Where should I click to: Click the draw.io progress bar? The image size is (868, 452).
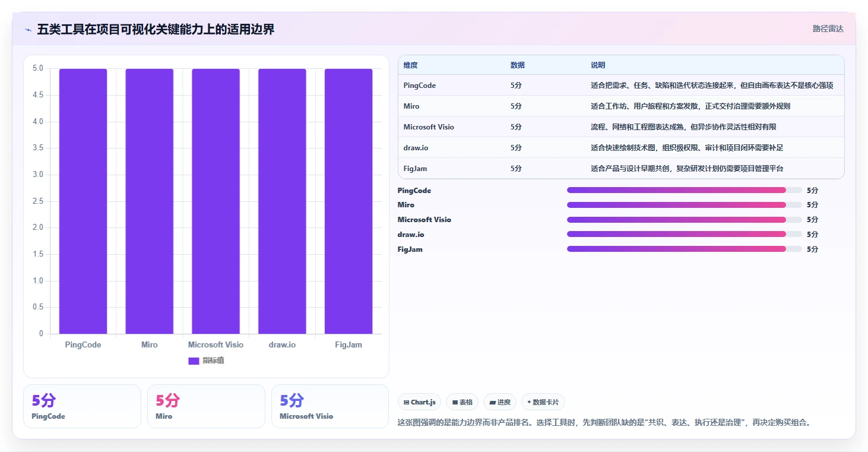685,234
